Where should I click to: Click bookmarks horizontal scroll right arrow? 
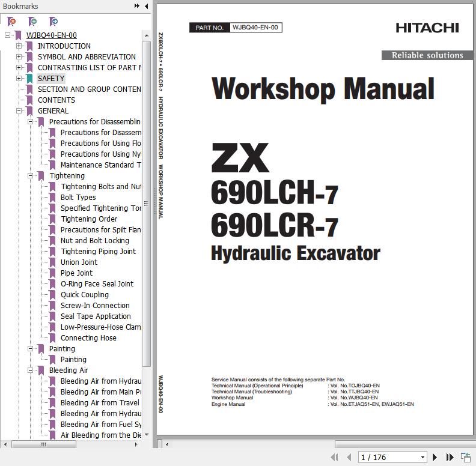click(x=136, y=444)
